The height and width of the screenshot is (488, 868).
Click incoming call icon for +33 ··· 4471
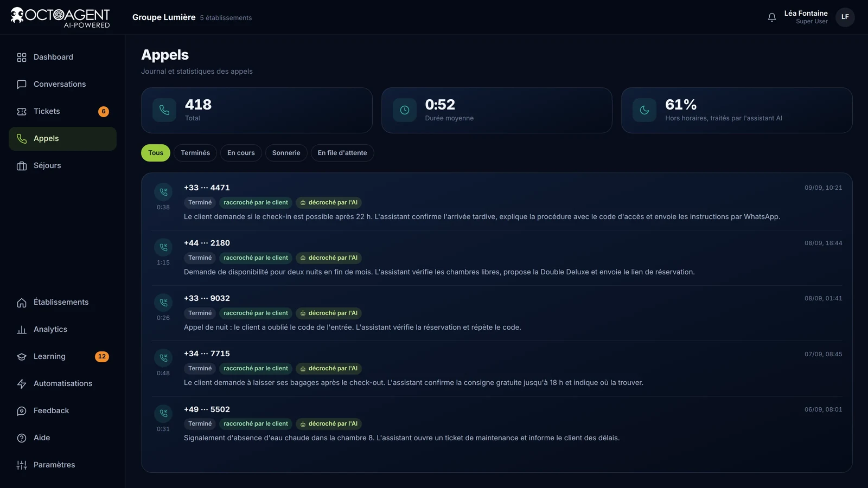click(x=163, y=192)
